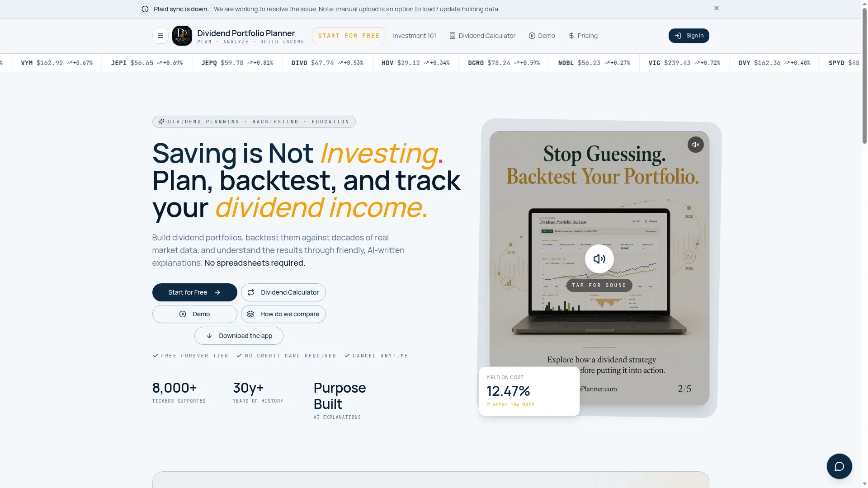
Task: Open the hamburger menu button
Action: click(x=160, y=36)
